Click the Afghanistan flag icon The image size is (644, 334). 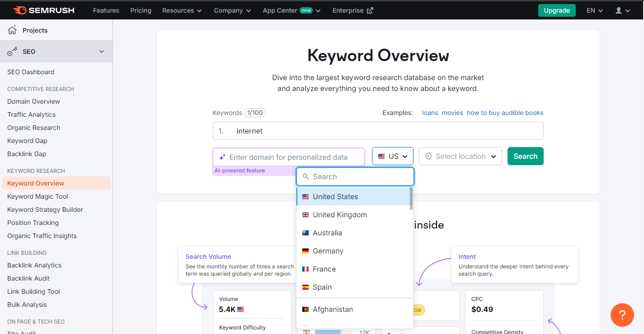pos(306,309)
